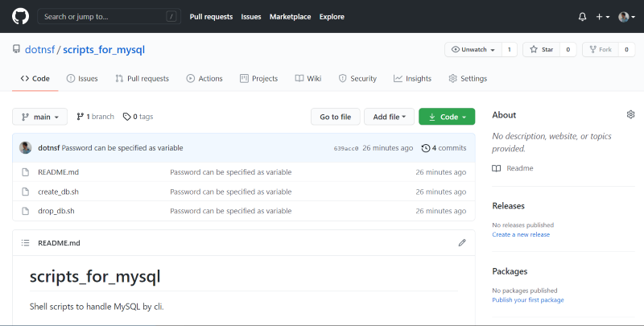The width and height of the screenshot is (644, 326).
Task: Open the Add file dropdown
Action: tap(389, 117)
